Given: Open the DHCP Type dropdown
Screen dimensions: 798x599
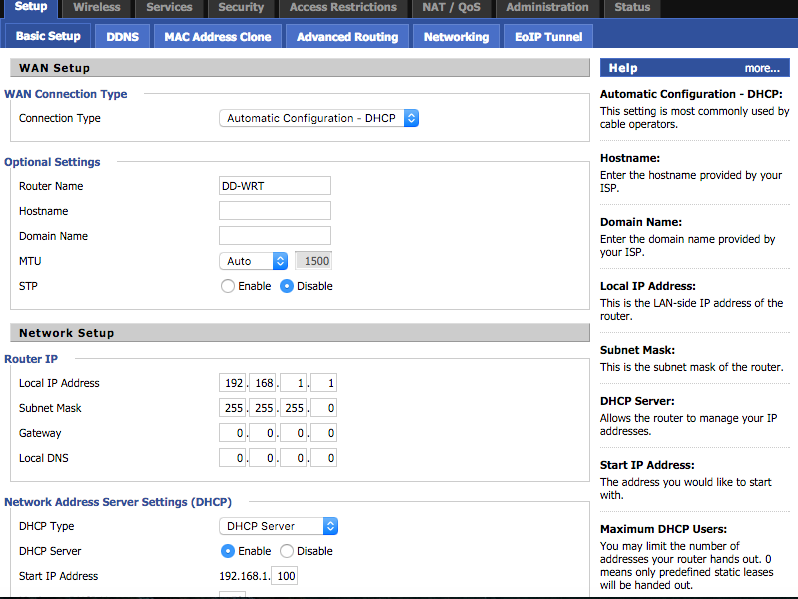Looking at the screenshot, I should pyautogui.click(x=278, y=526).
